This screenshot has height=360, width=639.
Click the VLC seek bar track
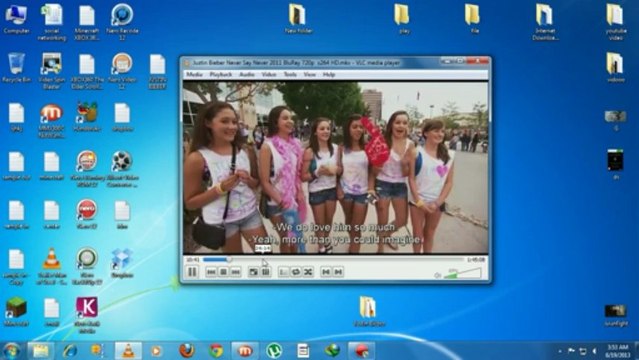333,259
